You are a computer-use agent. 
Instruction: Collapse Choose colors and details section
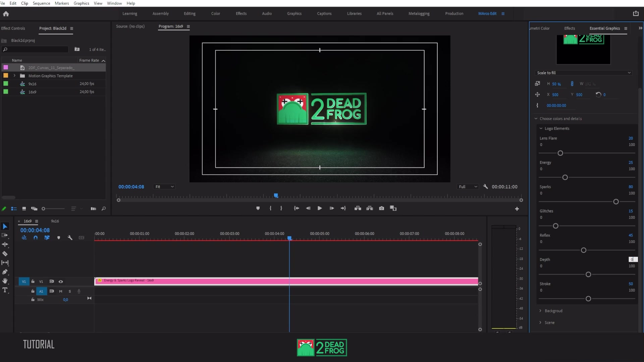536,119
